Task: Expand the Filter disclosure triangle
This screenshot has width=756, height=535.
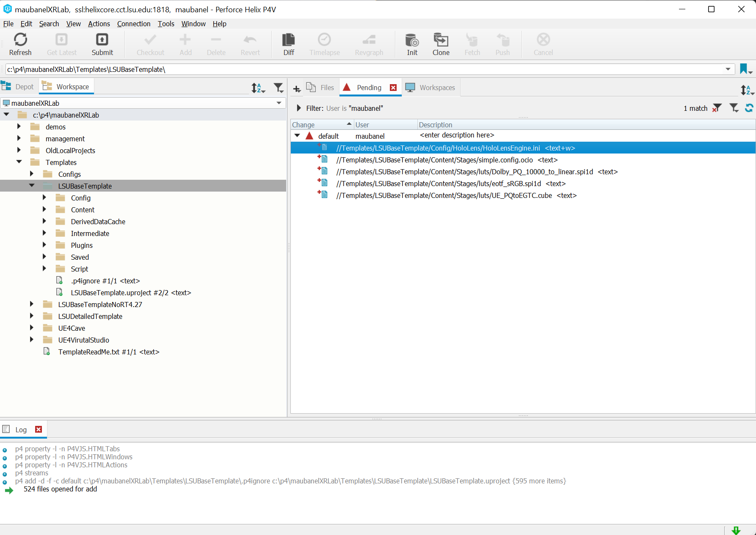Action: [299, 108]
